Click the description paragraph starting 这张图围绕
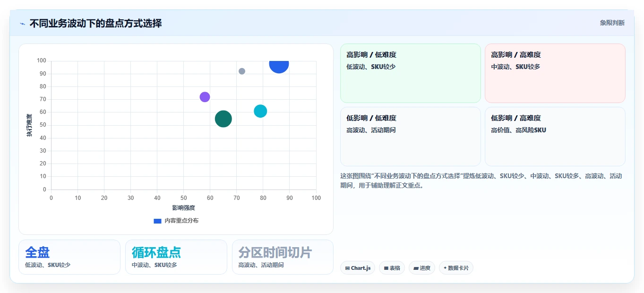Viewport: 644px width, 293px height. click(482, 181)
